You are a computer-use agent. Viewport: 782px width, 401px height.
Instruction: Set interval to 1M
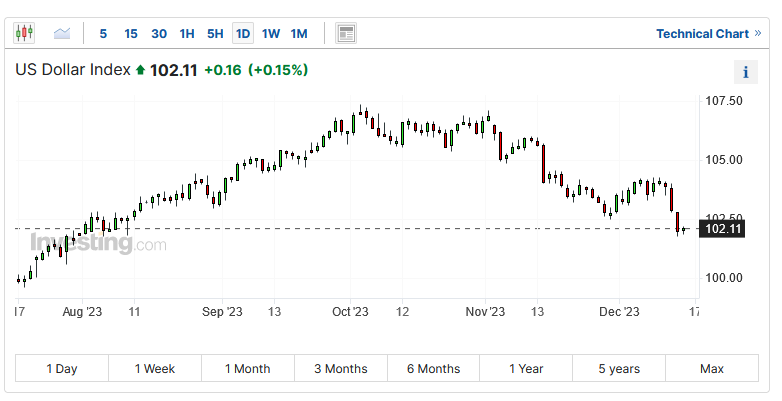click(299, 33)
